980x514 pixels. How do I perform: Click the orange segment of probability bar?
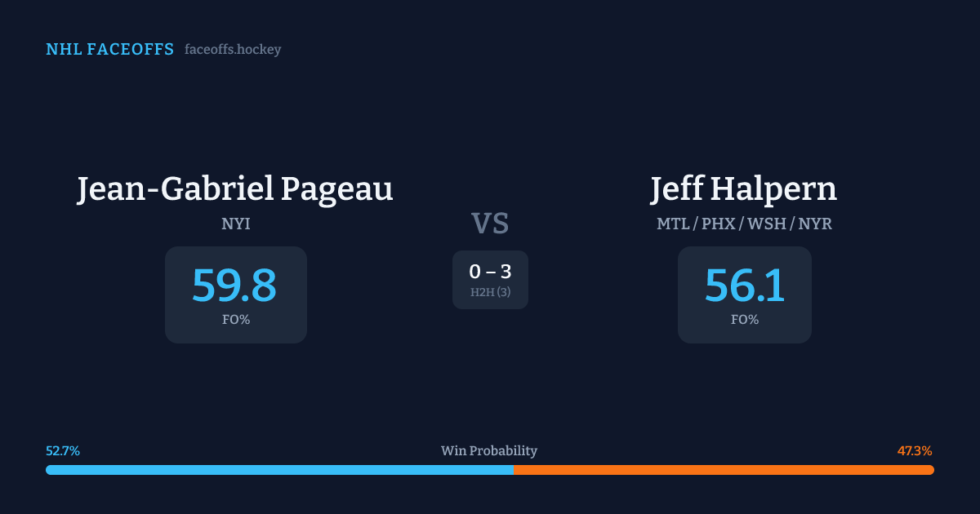pos(724,470)
